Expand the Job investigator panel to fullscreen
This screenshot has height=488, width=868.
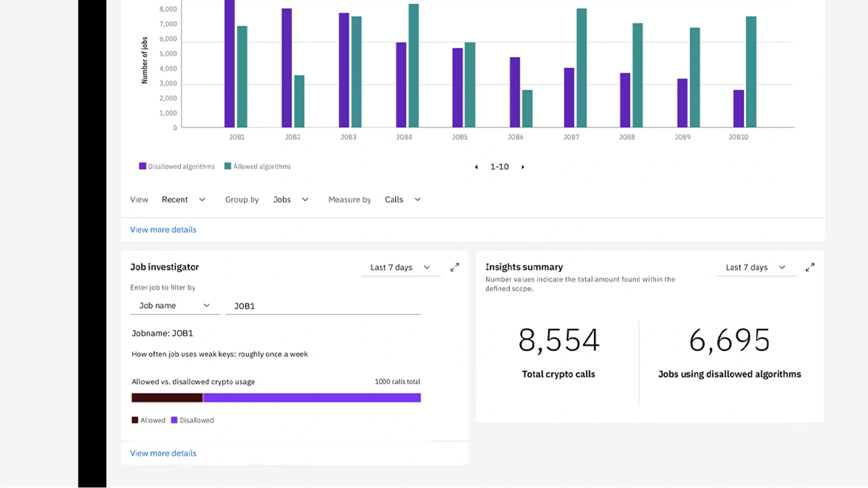tap(454, 267)
